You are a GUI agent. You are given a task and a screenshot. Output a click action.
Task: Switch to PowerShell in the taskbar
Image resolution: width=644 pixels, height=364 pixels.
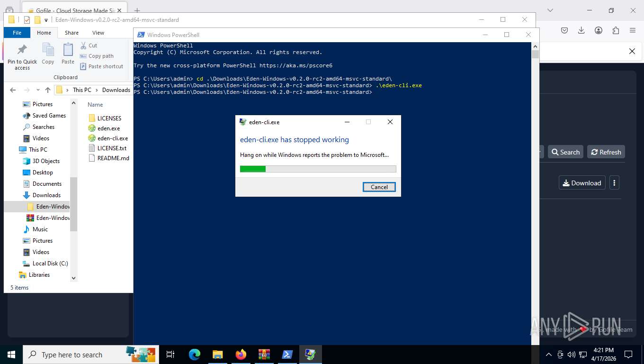(x=287, y=355)
